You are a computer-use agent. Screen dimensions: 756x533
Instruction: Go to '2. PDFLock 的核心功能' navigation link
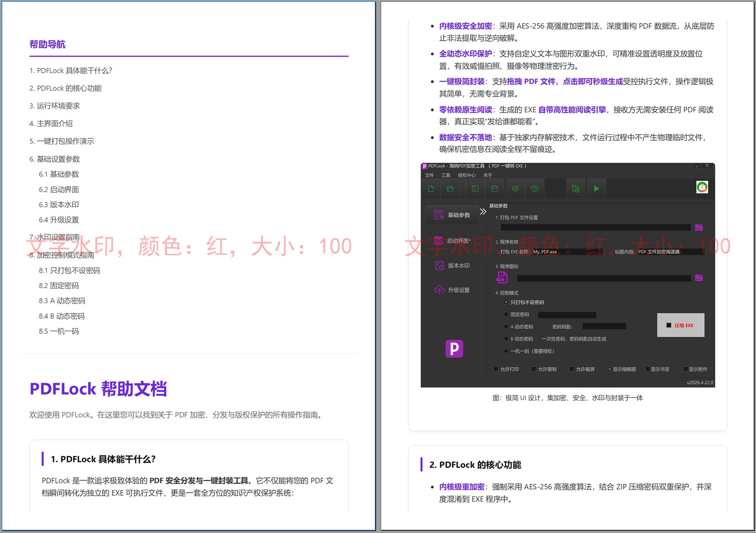pyautogui.click(x=65, y=88)
